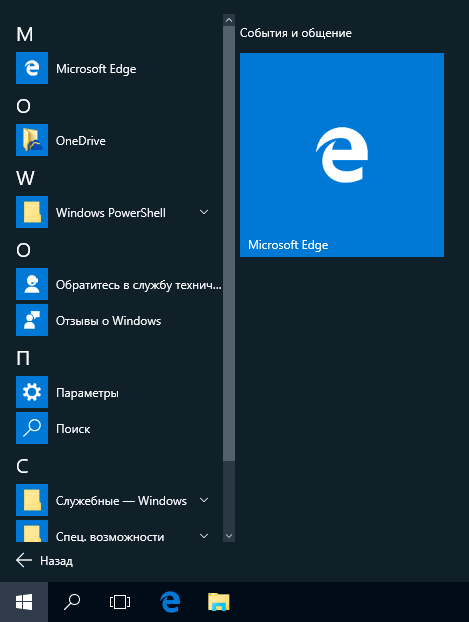Click the back arrow icon beside Назад
This screenshot has height=622, width=469.
point(24,561)
